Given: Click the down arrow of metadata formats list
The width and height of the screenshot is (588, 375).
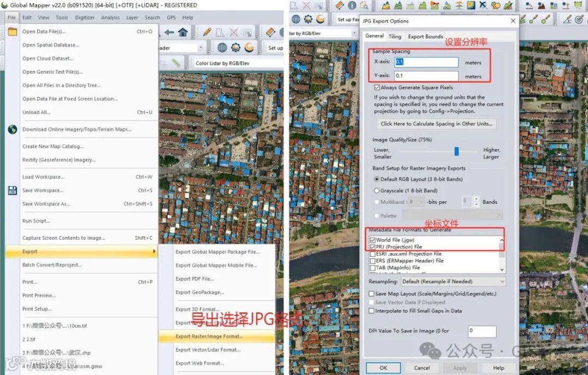Looking at the screenshot, I should pyautogui.click(x=502, y=269).
